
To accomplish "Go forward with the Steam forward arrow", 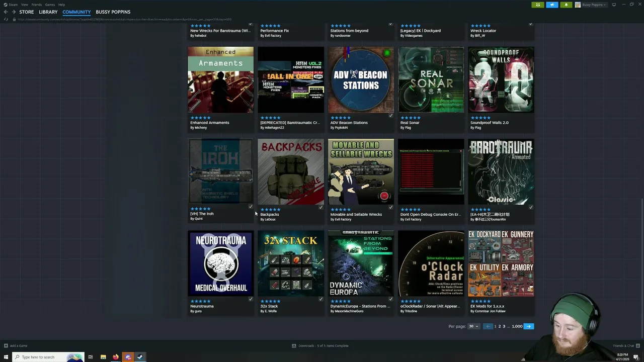I will [13, 12].
